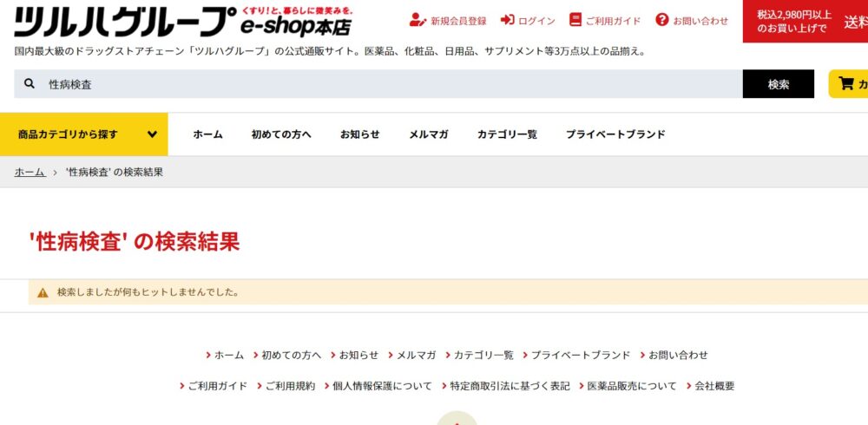Screen dimensions: 868x425
Task: Open ホーム in the navigation bar
Action: pyautogui.click(x=207, y=134)
